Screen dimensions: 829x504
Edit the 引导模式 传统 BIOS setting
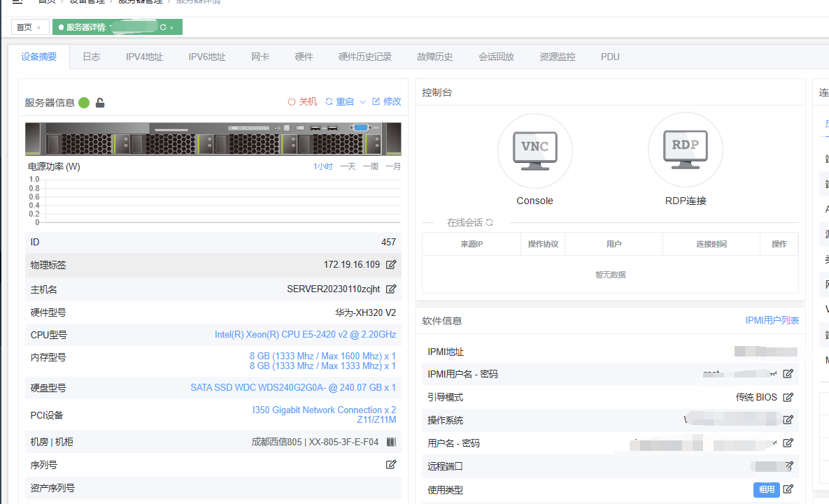pos(788,397)
